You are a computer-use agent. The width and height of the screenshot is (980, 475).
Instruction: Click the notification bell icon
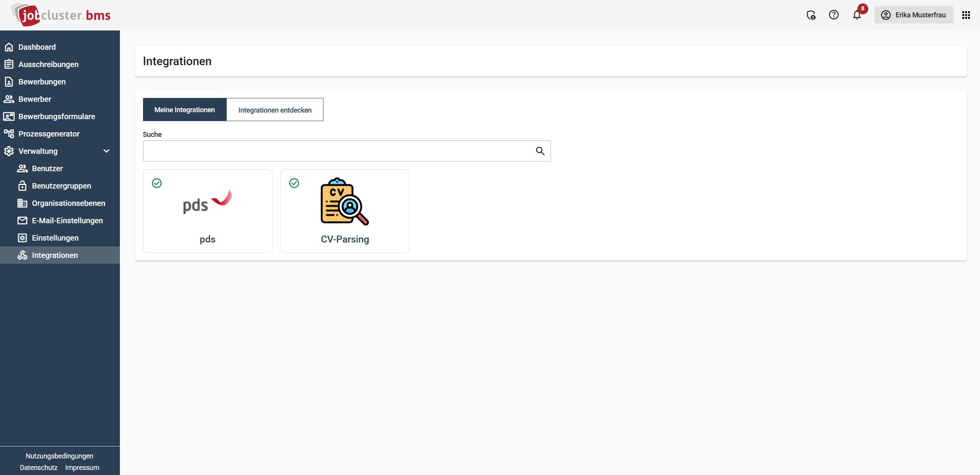click(x=856, y=15)
